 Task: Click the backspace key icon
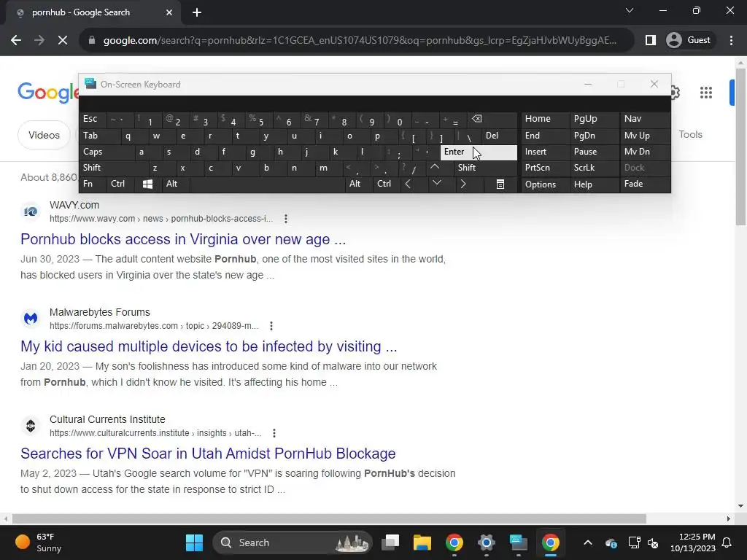click(492, 119)
